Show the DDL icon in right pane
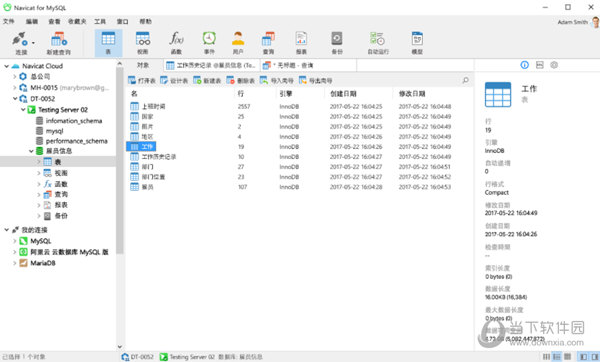The width and height of the screenshot is (600, 362). tap(540, 65)
